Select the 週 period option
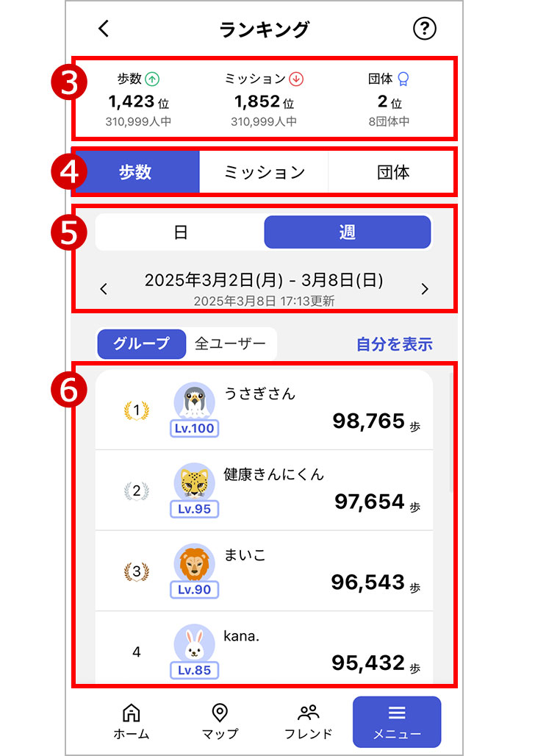Viewport: 535px width, 756px height. (x=347, y=232)
